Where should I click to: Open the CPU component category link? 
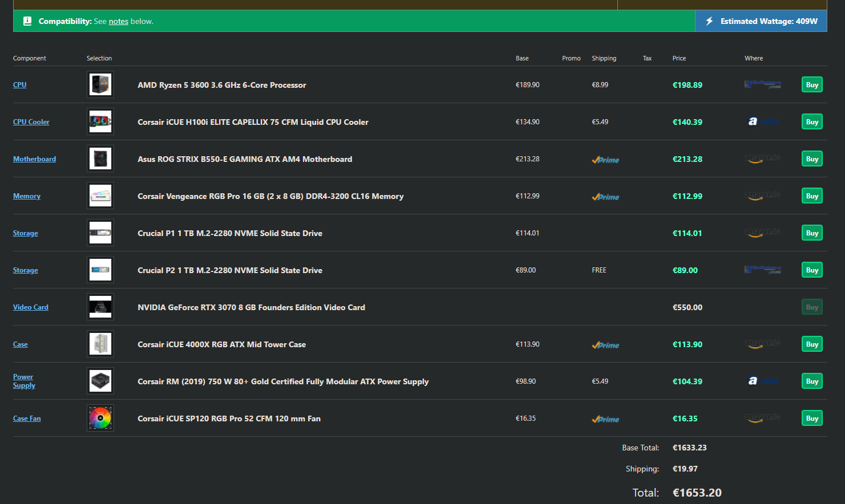[x=20, y=84]
